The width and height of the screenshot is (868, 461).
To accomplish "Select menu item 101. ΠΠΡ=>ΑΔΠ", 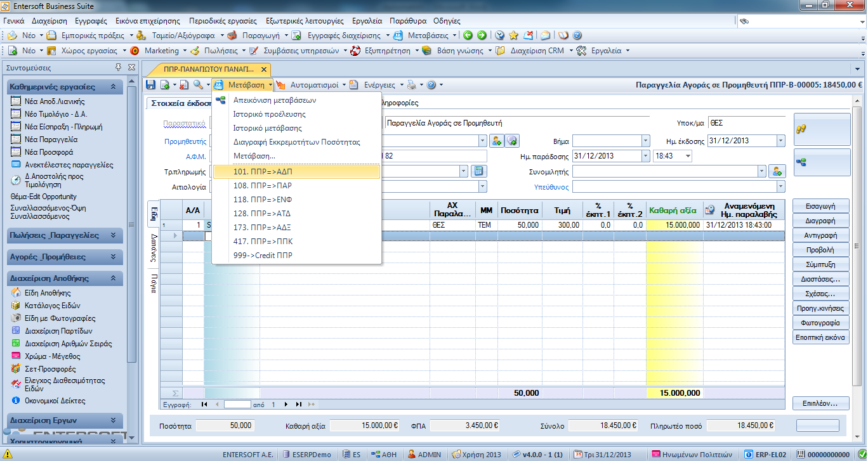I will pos(296,172).
